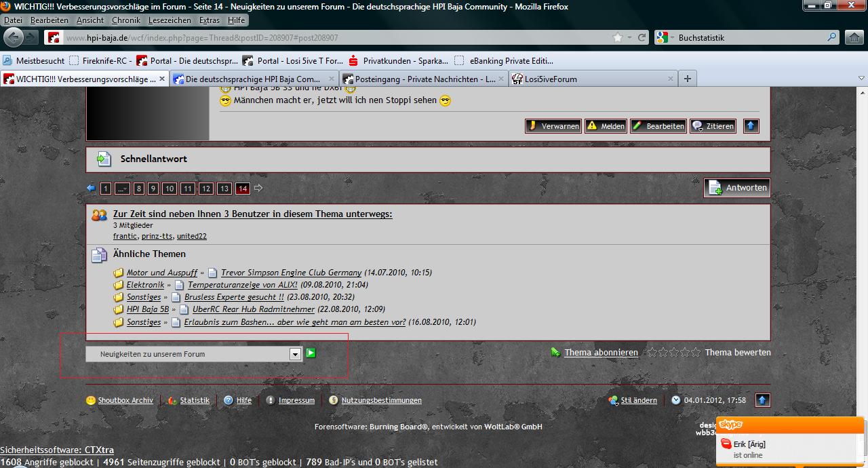Screen dimensions: 868x468
Task: Open the Extras menu
Action: click(x=210, y=20)
